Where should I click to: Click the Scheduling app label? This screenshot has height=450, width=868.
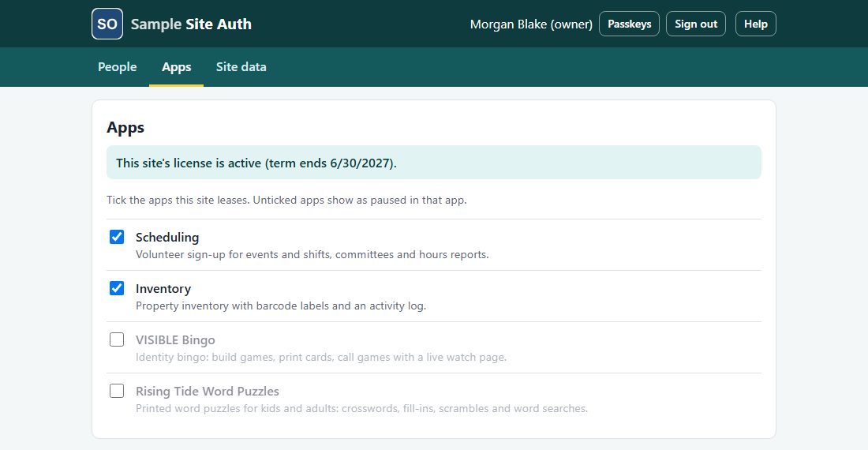(x=167, y=238)
